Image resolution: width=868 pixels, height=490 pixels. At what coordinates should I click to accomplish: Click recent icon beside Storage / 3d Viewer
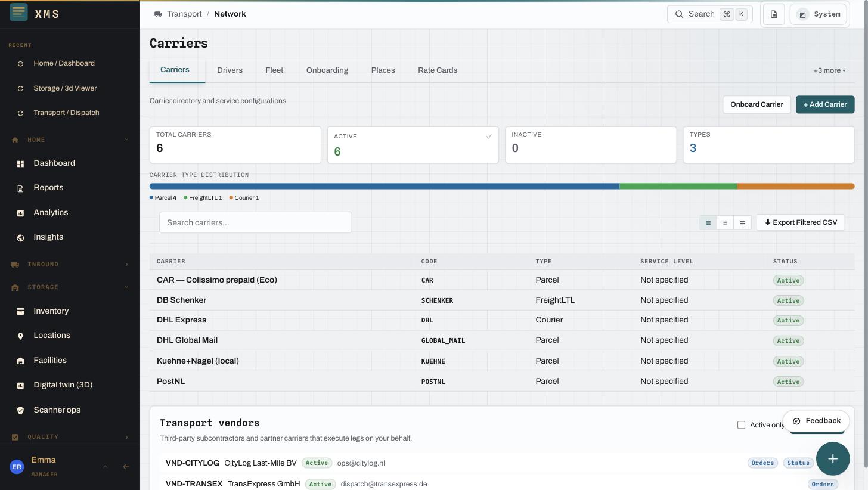click(21, 89)
